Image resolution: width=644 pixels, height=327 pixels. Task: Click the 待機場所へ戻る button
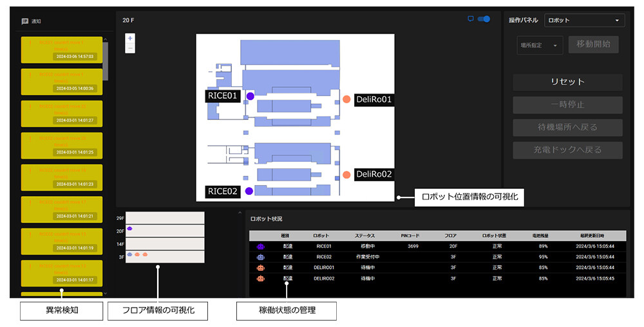pyautogui.click(x=567, y=128)
